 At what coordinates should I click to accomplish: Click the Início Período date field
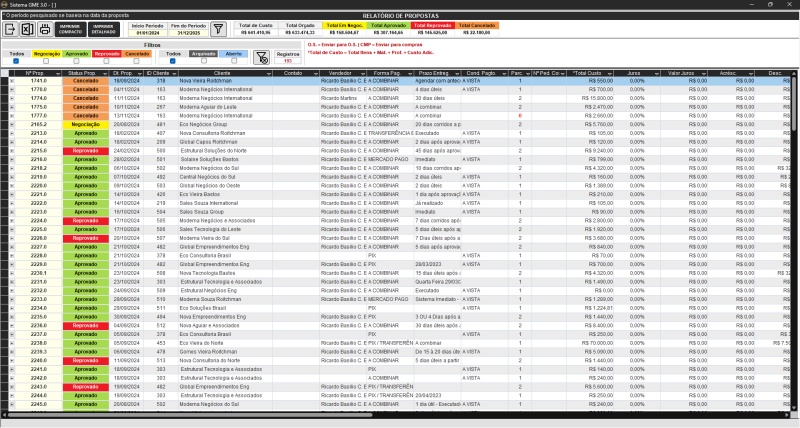point(148,31)
